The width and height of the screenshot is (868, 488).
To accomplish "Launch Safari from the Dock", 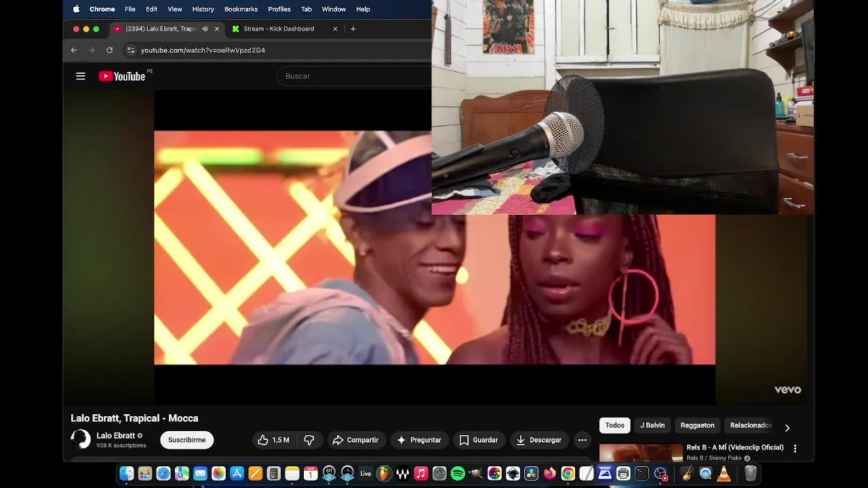I will coord(163,473).
